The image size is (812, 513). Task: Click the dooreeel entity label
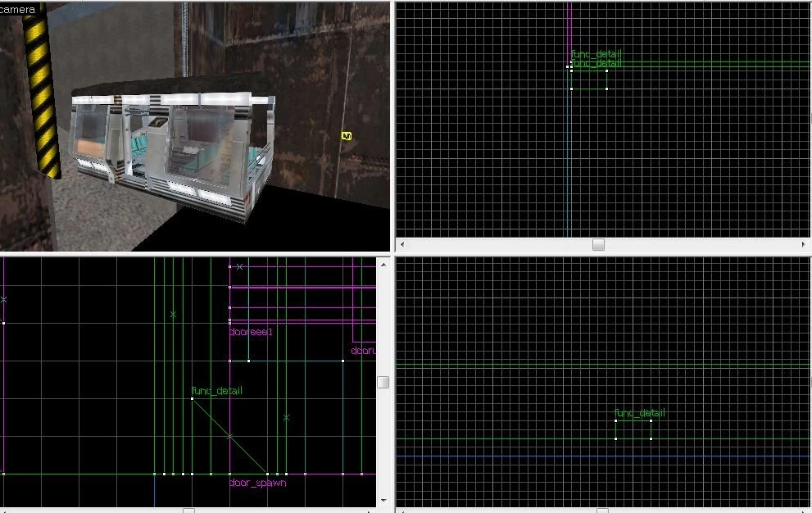(251, 332)
